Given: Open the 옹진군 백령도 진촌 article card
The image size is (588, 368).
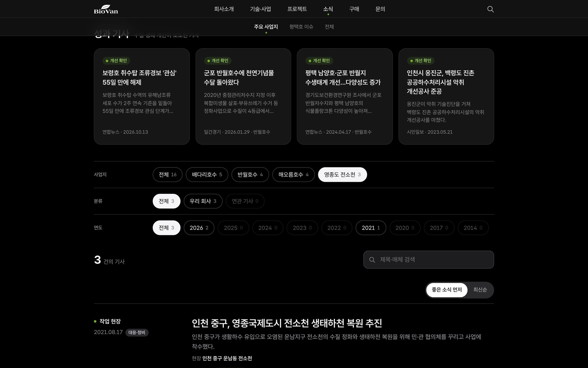Looking at the screenshot, I should [446, 96].
